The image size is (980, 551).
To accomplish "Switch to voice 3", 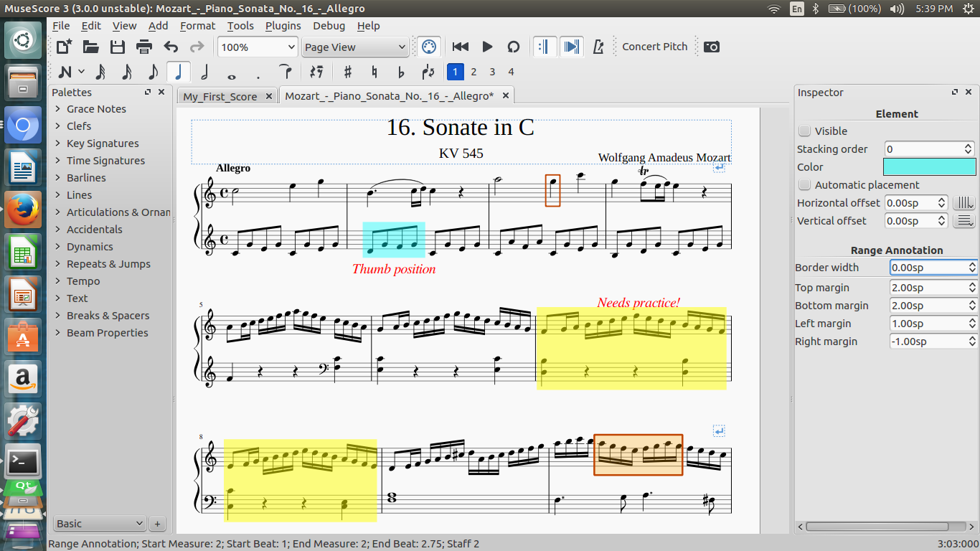I will [x=492, y=72].
